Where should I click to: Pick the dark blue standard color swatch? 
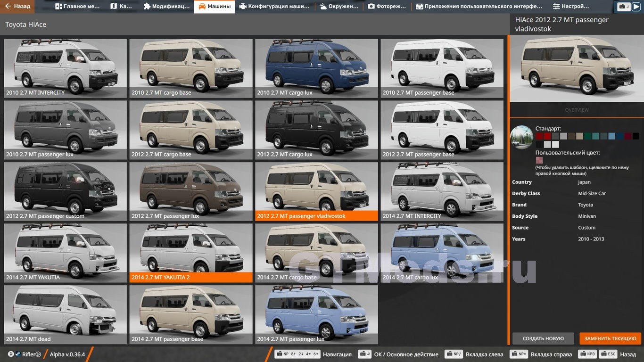[619, 136]
